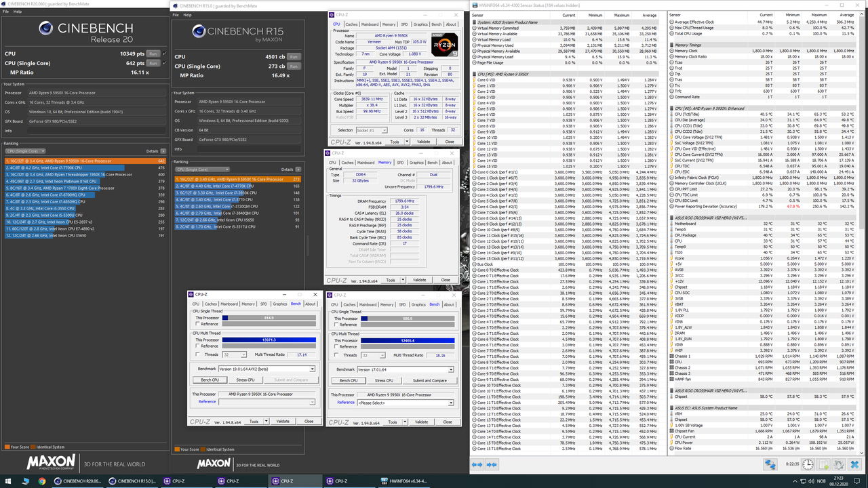This screenshot has width=868, height=488.
Task: Switch to CINEBENCH R20 via taskbar button
Action: (77, 481)
